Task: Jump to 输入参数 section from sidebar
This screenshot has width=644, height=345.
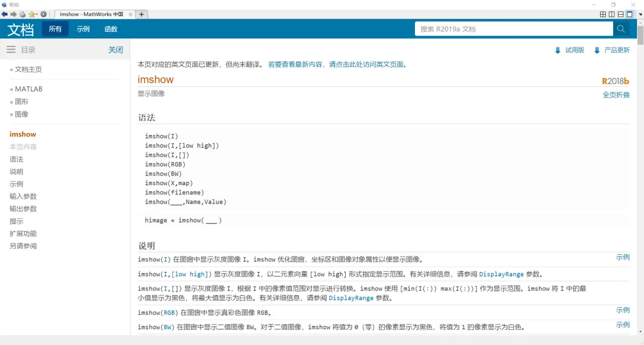Action: 23,197
